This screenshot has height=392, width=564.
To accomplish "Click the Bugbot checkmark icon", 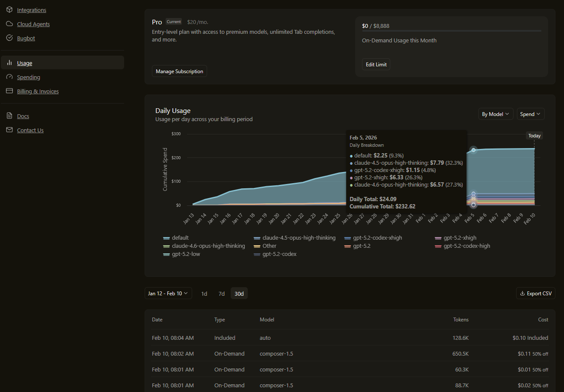I will click(9, 38).
